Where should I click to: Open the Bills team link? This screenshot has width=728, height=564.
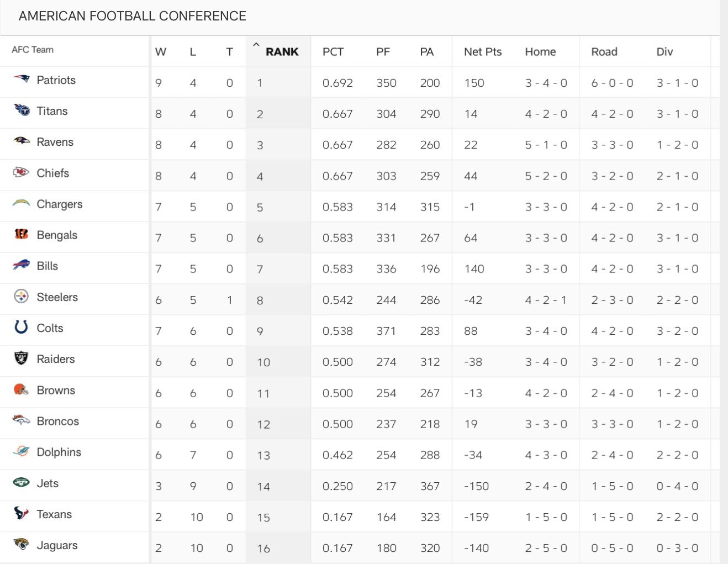(x=48, y=266)
